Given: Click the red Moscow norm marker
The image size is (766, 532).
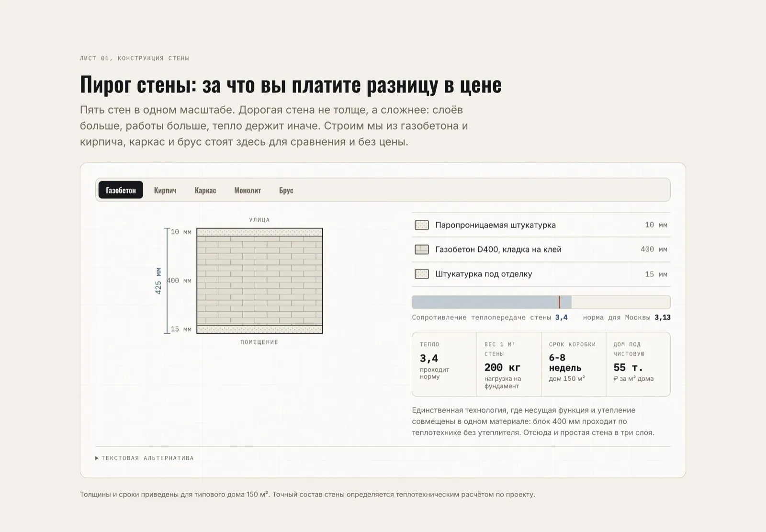Looking at the screenshot, I should [x=559, y=302].
